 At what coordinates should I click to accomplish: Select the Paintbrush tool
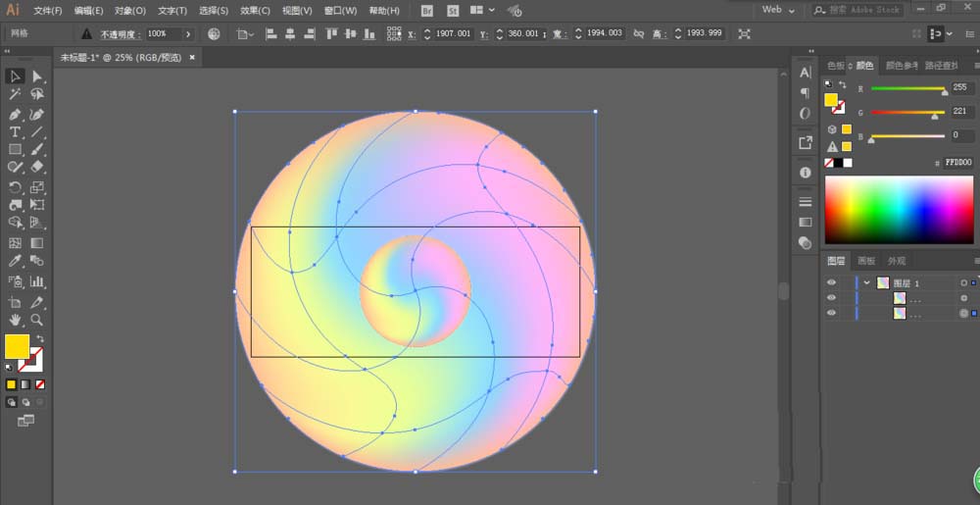click(37, 149)
